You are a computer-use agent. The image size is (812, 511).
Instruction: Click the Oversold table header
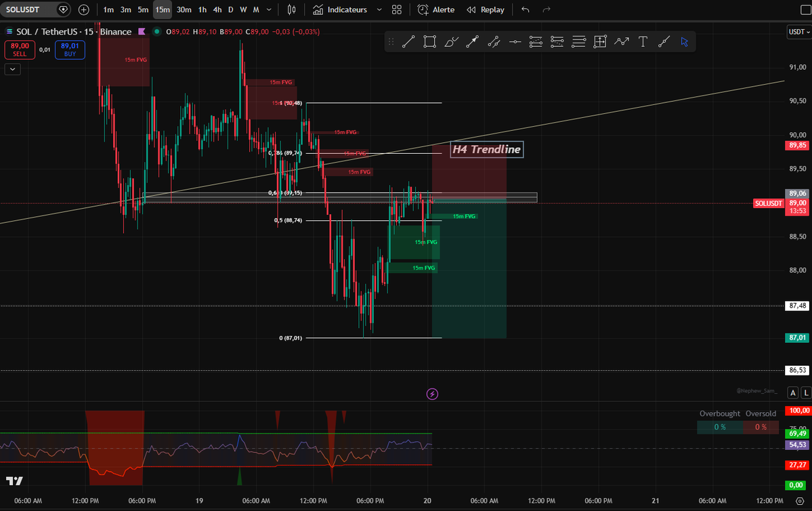point(761,413)
